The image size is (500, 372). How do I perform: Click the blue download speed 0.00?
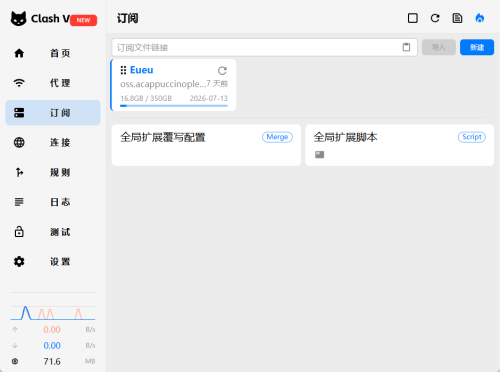pyautogui.click(x=52, y=346)
